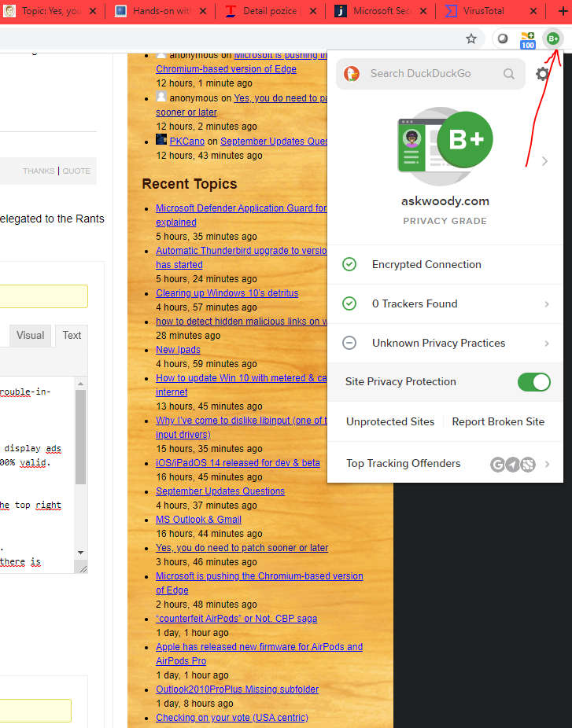Click the Report Broken Site link
Viewport: 572px width, 728px height.
click(x=498, y=422)
